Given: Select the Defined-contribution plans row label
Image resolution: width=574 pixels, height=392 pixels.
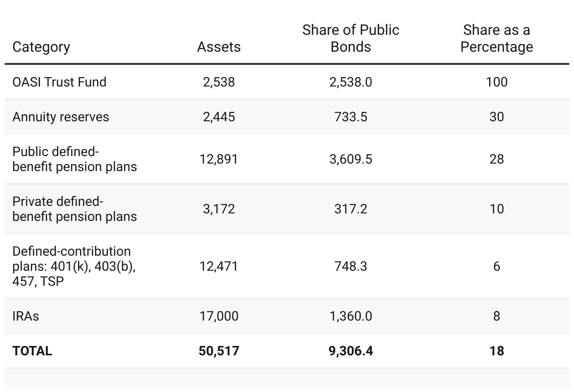Looking at the screenshot, I should click(74, 266).
